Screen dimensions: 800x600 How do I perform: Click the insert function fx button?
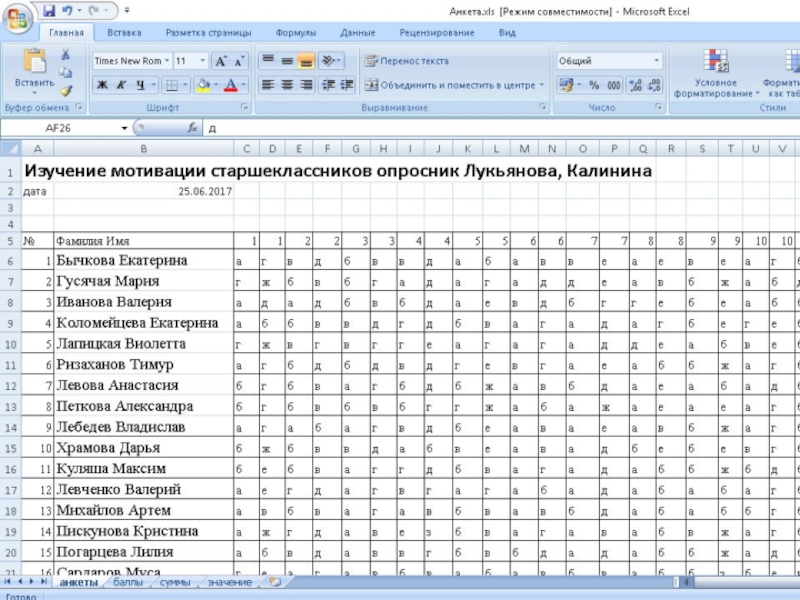coord(192,129)
